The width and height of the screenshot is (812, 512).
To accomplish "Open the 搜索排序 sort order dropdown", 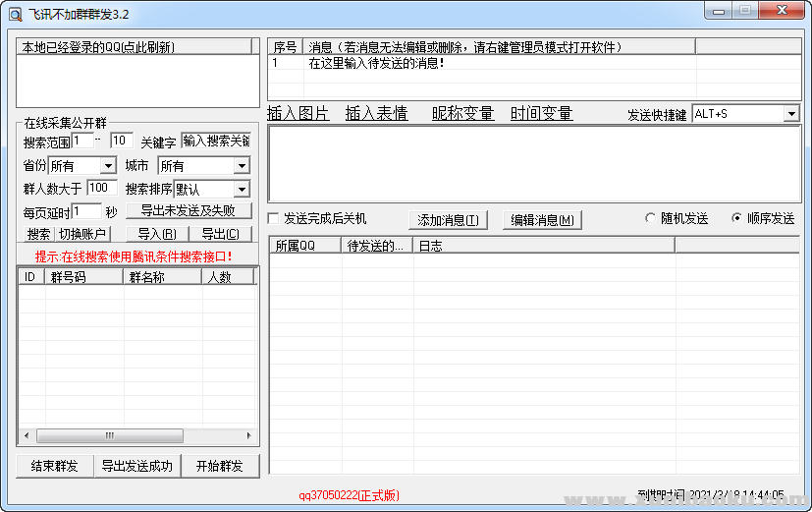I will pos(242,189).
